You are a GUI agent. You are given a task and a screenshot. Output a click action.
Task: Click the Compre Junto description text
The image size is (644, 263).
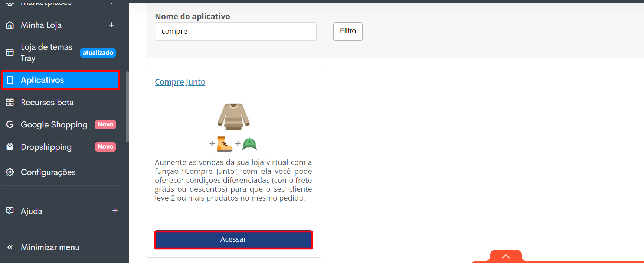(233, 180)
